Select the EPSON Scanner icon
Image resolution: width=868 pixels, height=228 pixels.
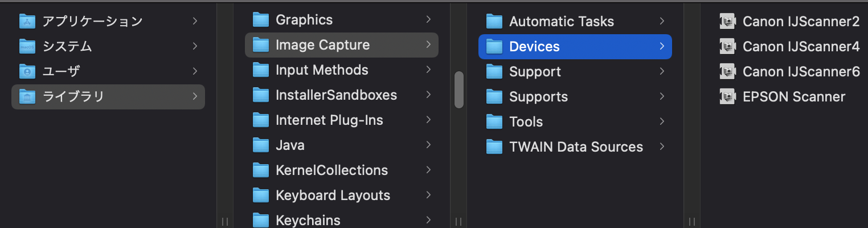pos(728,97)
